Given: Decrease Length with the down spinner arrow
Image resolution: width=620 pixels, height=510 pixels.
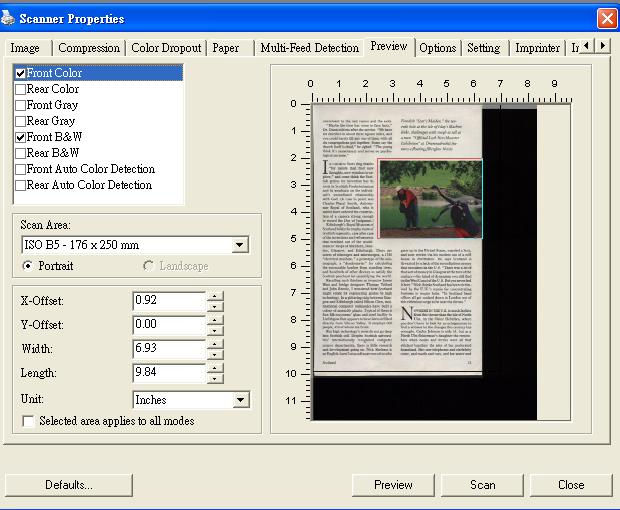Looking at the screenshot, I should pyautogui.click(x=215, y=379).
